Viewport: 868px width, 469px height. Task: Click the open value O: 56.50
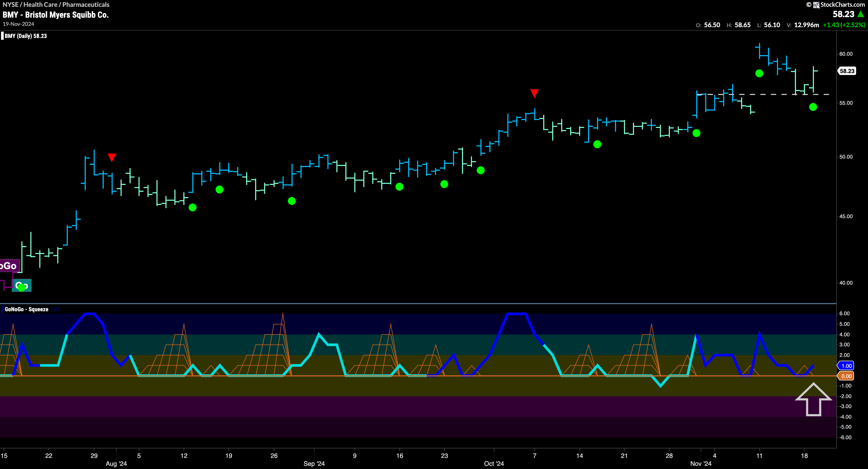click(x=708, y=25)
